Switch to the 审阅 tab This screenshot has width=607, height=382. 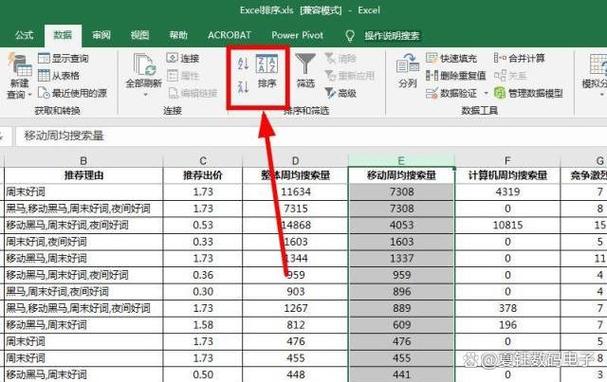click(101, 35)
